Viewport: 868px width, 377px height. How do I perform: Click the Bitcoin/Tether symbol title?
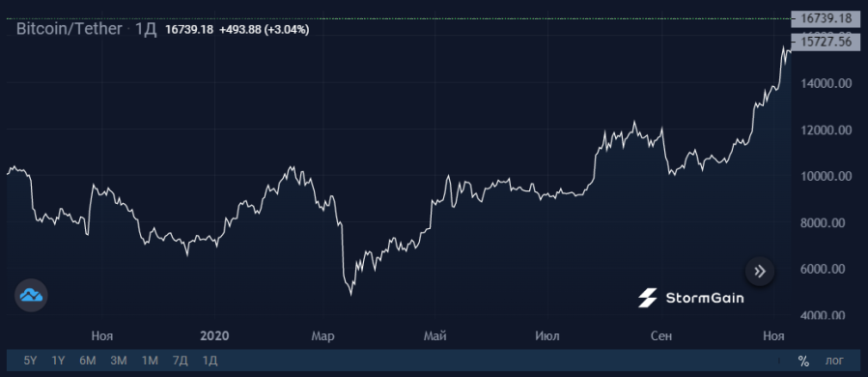(69, 29)
